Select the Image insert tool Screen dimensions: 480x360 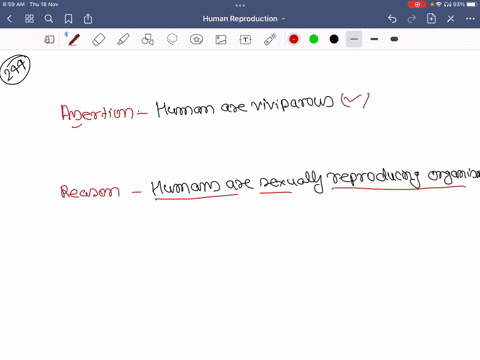[221, 40]
